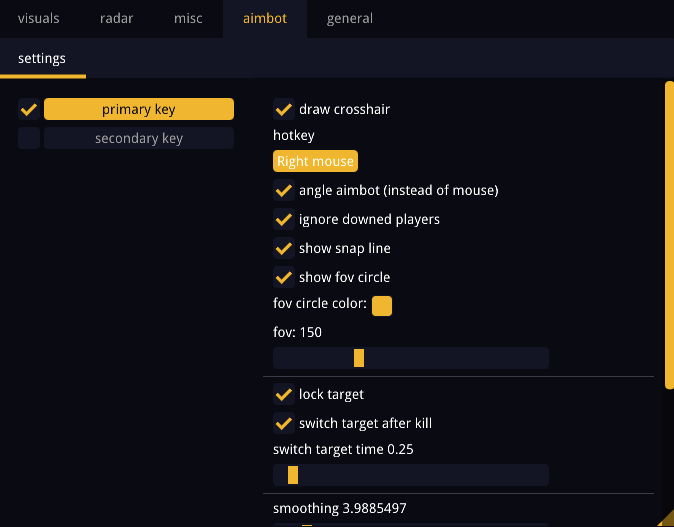Uncheck show fov circle
The width and height of the screenshot is (674, 527).
284,277
